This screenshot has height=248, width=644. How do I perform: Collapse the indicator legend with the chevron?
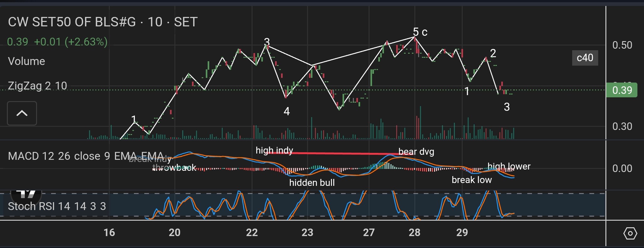(22, 113)
